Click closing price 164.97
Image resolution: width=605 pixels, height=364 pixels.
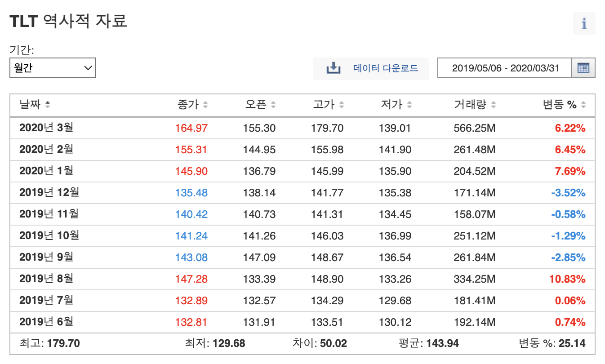pos(191,128)
